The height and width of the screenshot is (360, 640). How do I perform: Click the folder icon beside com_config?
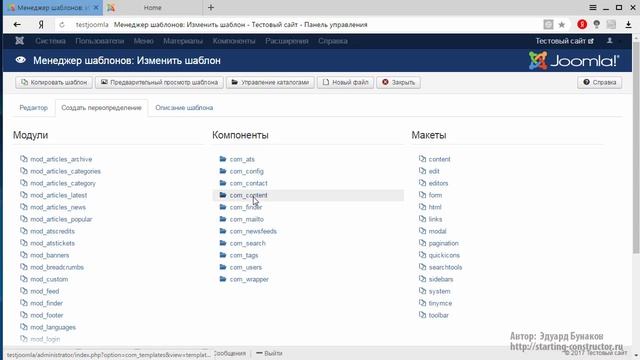click(223, 171)
